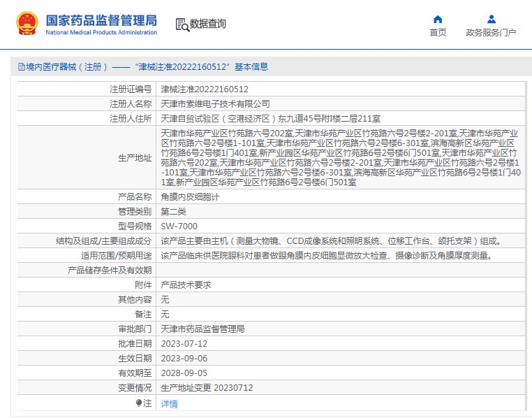Viewport: 532px width, 418px height.
Task: Click the 数据查询 heading text
Action: pos(208,24)
